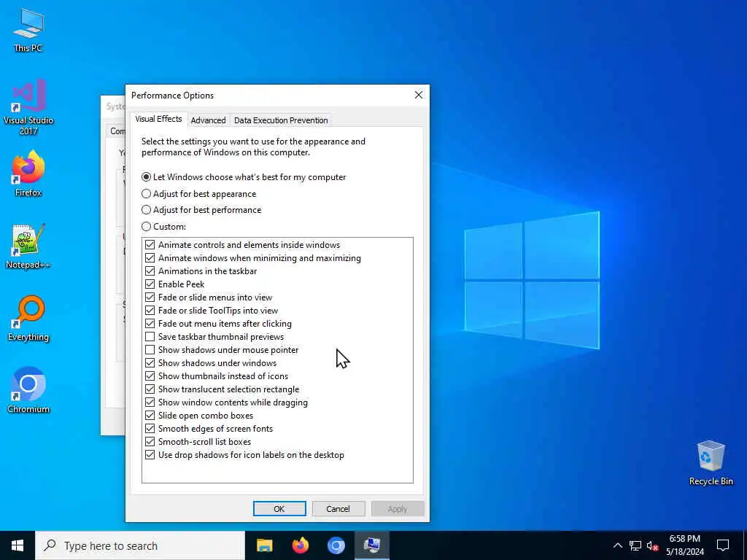Open the network status tray icon
This screenshot has width=747, height=560.
coord(635,545)
